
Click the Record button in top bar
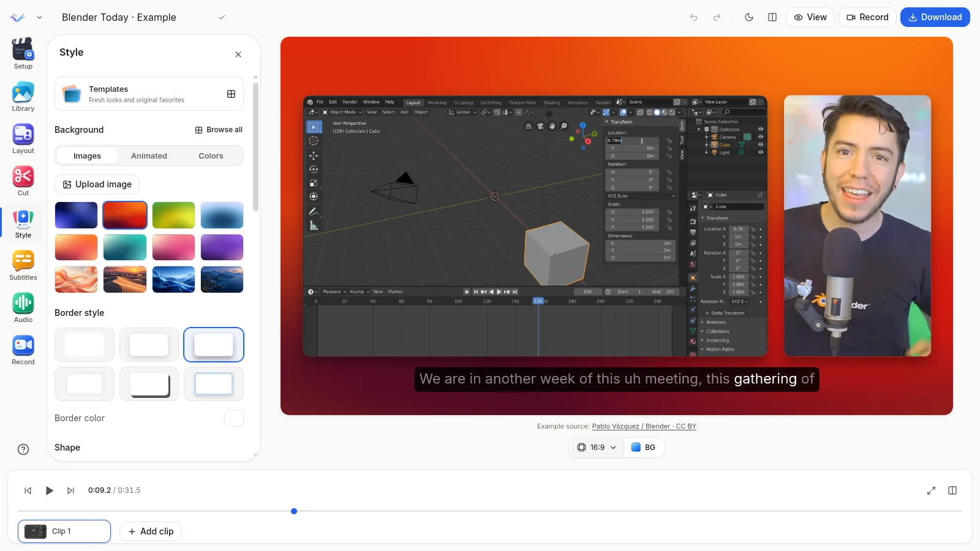(867, 17)
